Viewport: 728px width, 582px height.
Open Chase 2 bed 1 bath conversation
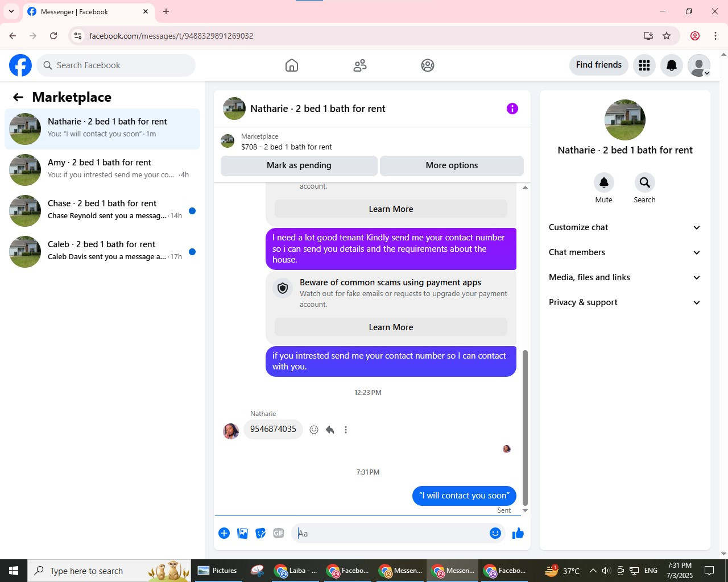pyautogui.click(x=102, y=211)
